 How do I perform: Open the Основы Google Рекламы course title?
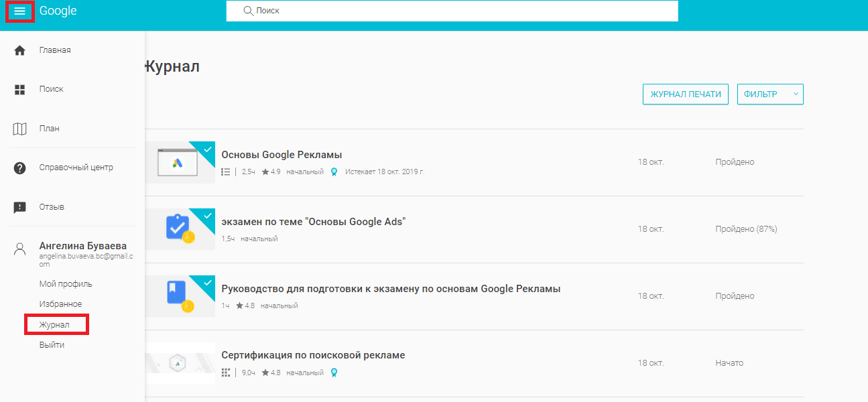282,155
